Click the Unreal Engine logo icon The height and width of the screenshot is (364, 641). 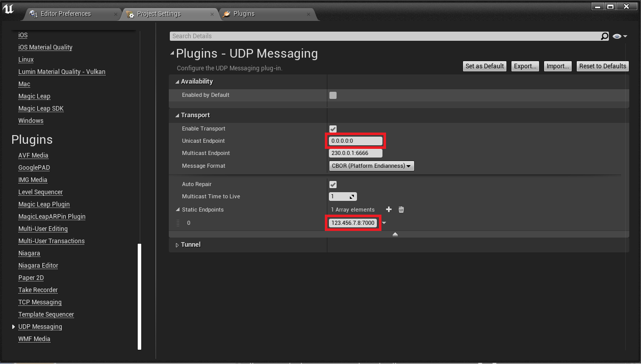coord(8,9)
